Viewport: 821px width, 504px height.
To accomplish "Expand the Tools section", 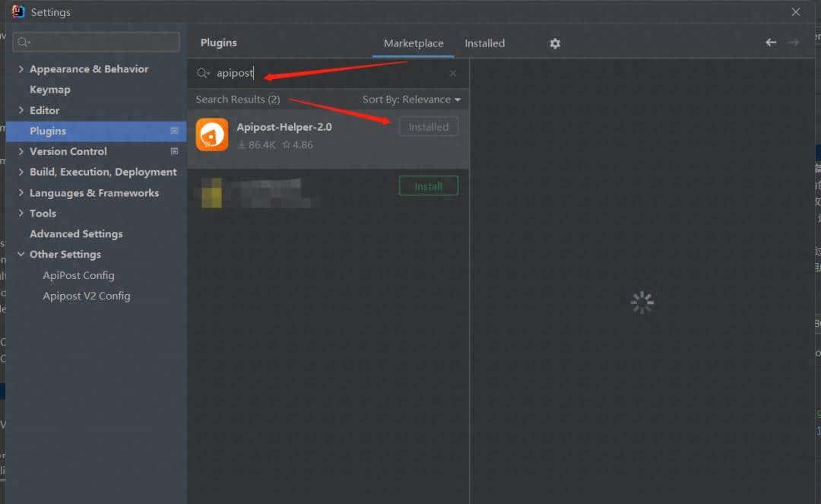I will pyautogui.click(x=21, y=213).
